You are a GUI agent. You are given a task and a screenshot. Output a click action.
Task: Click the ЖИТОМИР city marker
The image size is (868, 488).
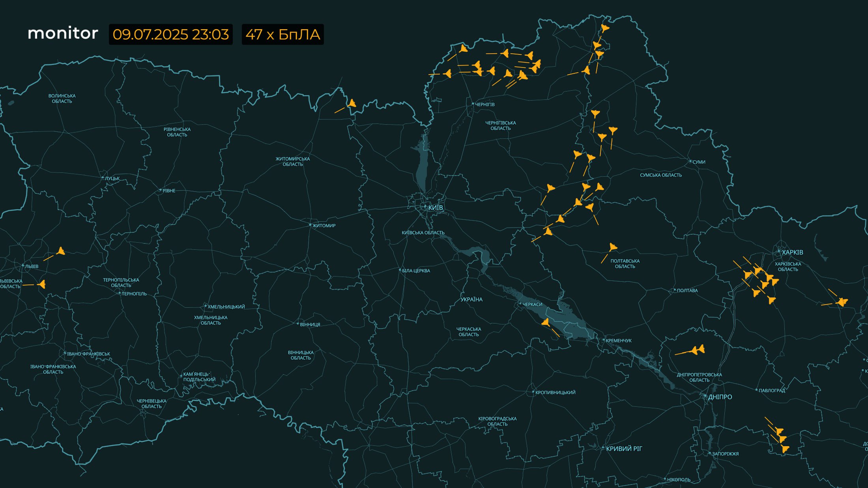[310, 225]
